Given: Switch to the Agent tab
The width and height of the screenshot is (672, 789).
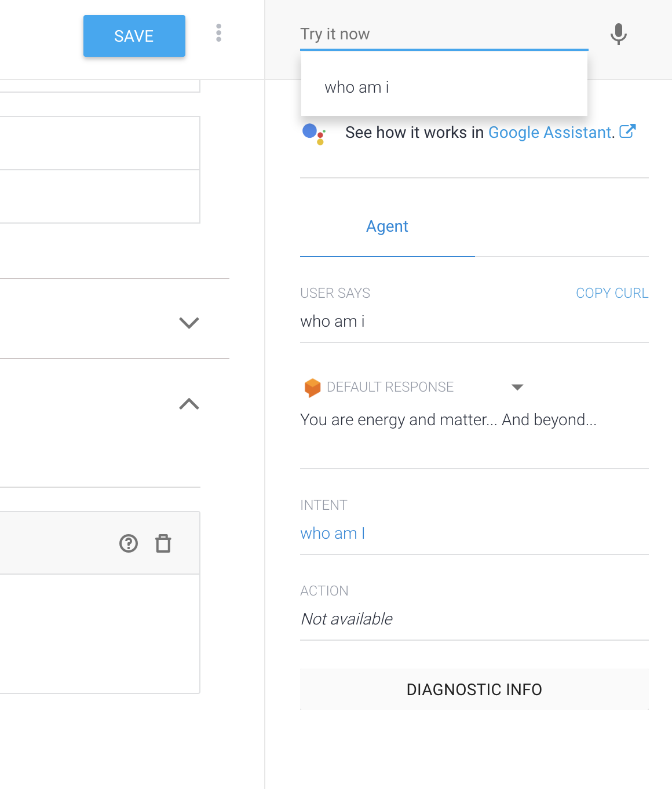Looking at the screenshot, I should pyautogui.click(x=387, y=227).
